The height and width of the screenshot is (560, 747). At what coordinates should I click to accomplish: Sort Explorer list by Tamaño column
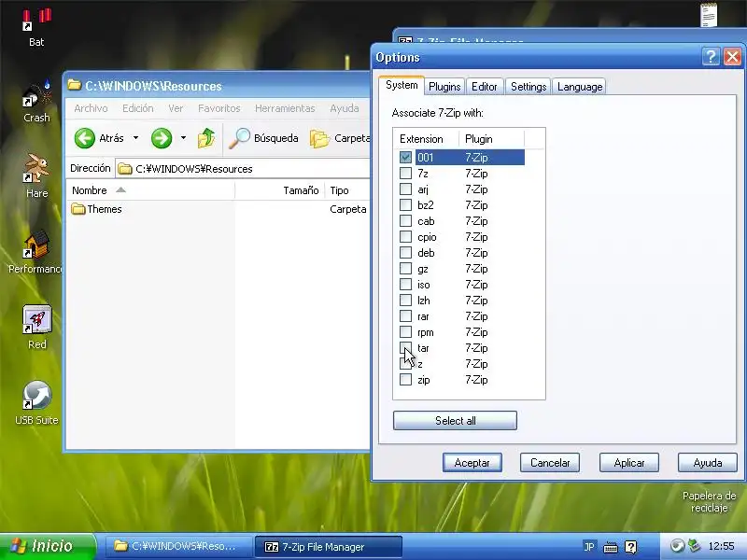click(280, 190)
